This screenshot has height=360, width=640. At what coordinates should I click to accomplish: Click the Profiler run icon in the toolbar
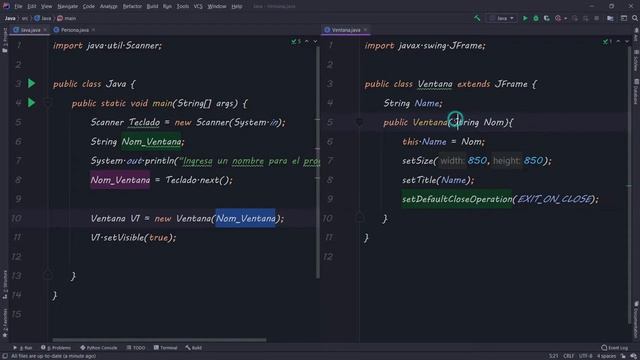558,18
